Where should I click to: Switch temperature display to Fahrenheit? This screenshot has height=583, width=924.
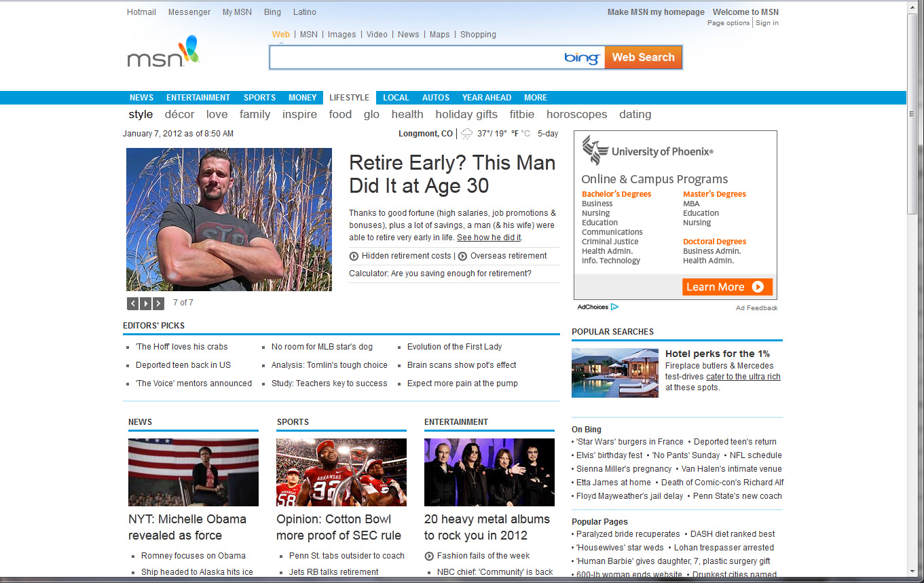(515, 134)
